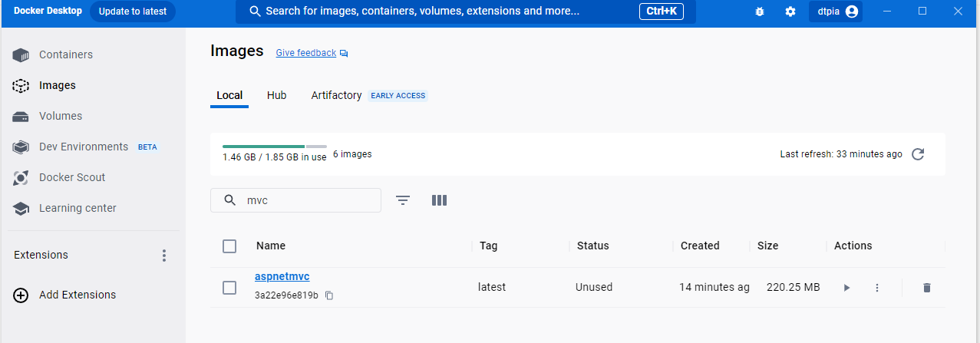This screenshot has height=343, width=980.
Task: Click the 'Last refresh: 33 minutes ago' text
Action: (841, 154)
